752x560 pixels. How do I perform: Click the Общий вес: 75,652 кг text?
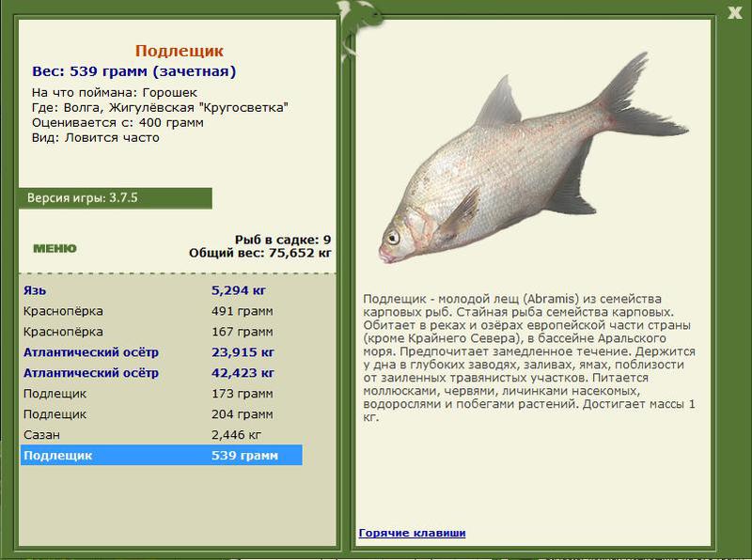point(260,253)
